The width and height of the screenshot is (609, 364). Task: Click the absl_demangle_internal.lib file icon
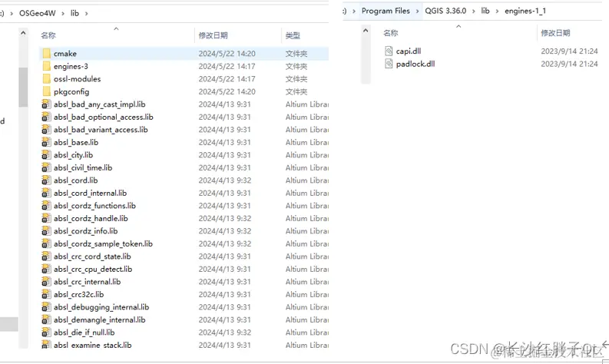(46, 319)
